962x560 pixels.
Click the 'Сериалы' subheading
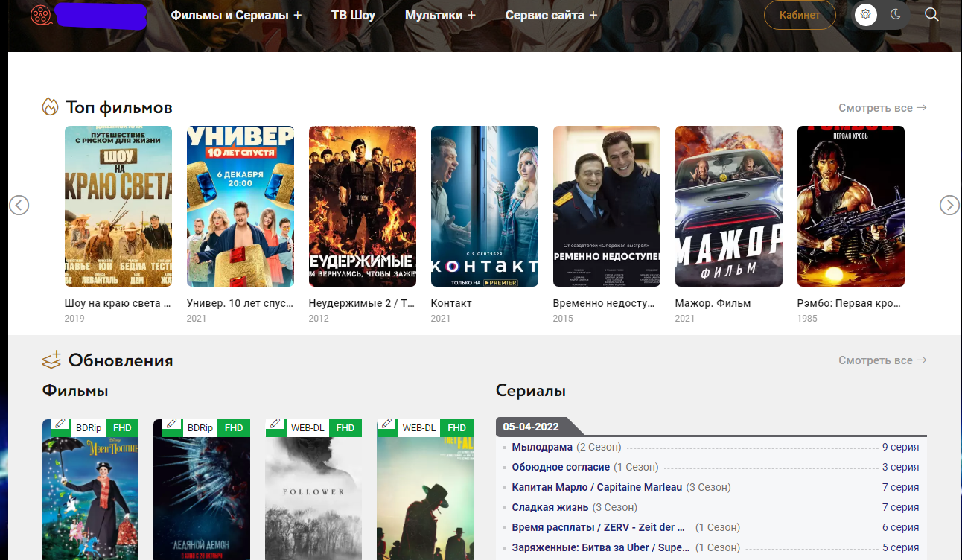531,391
